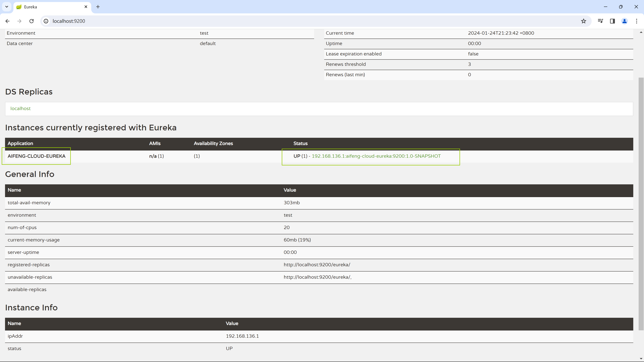Open the 192.168.136.1:aifeng-cloud-eureka instance link
The image size is (644, 362).
pos(376,156)
